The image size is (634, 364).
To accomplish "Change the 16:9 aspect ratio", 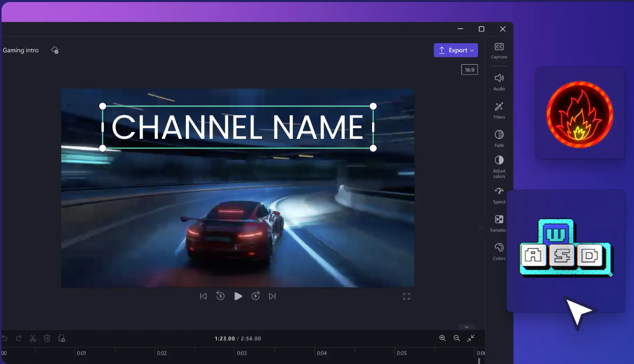I will click(x=469, y=70).
